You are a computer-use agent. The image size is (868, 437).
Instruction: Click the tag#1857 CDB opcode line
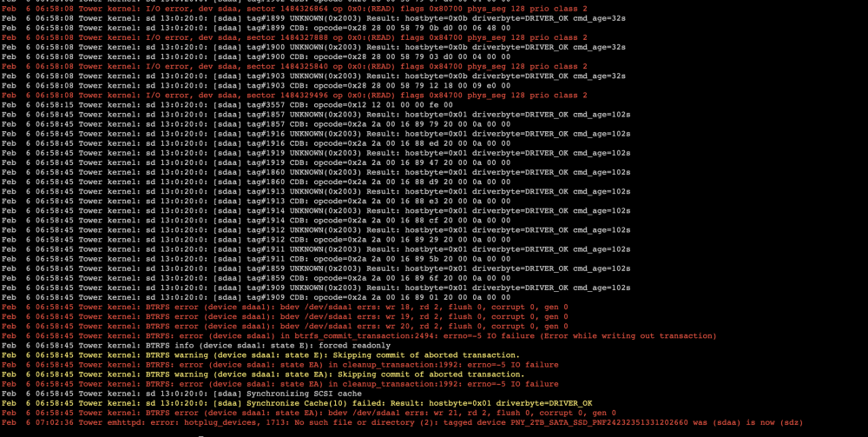(256, 124)
